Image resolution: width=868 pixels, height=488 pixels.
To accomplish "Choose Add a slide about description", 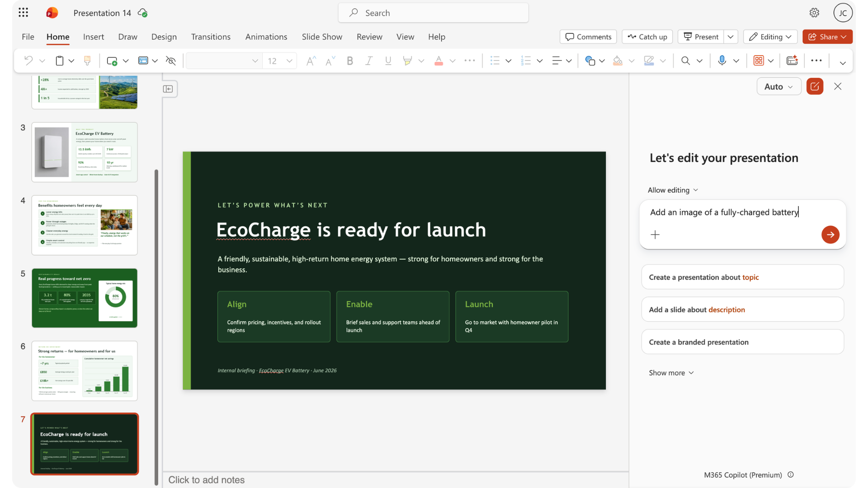I will [742, 310].
